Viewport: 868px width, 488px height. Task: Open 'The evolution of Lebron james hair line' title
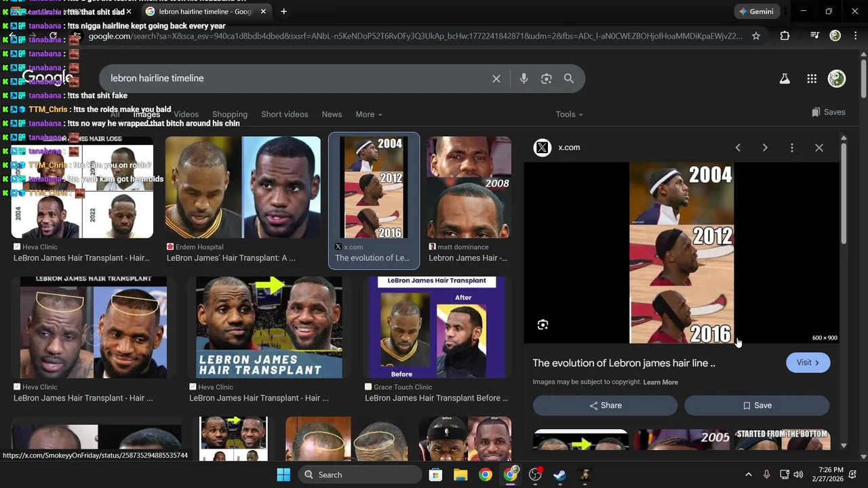(624, 363)
